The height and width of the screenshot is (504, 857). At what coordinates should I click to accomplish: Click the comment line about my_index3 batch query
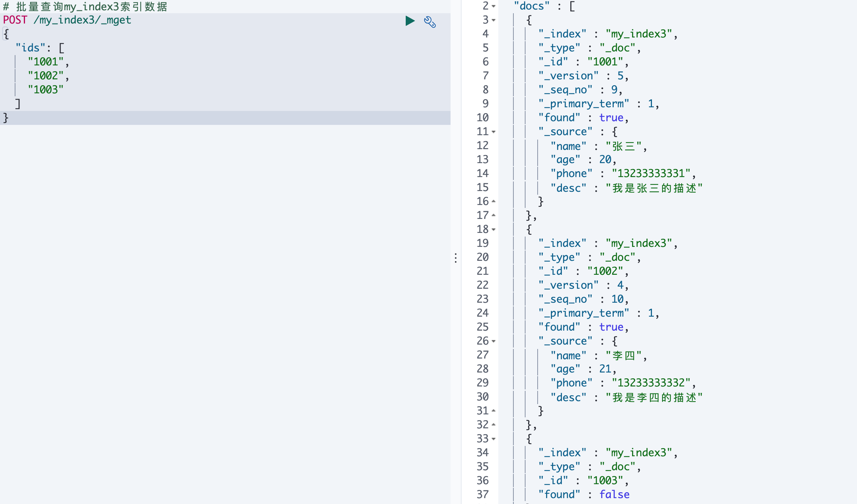point(85,7)
